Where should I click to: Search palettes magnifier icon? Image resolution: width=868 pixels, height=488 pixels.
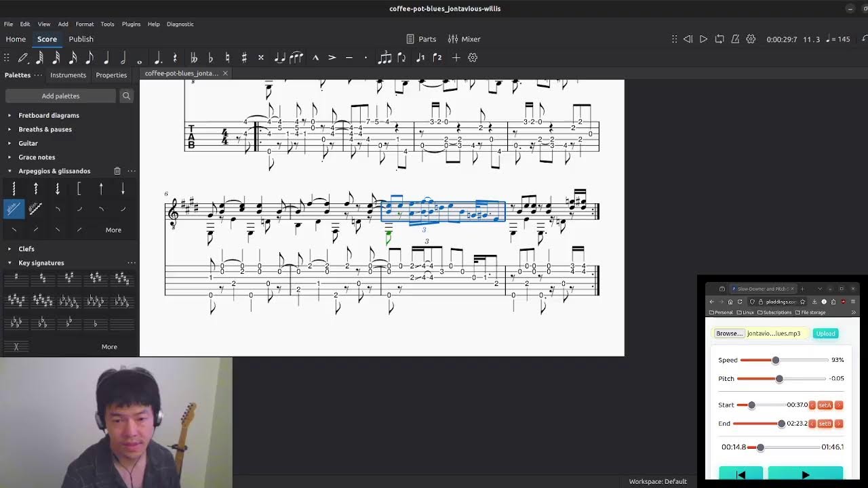click(x=126, y=96)
